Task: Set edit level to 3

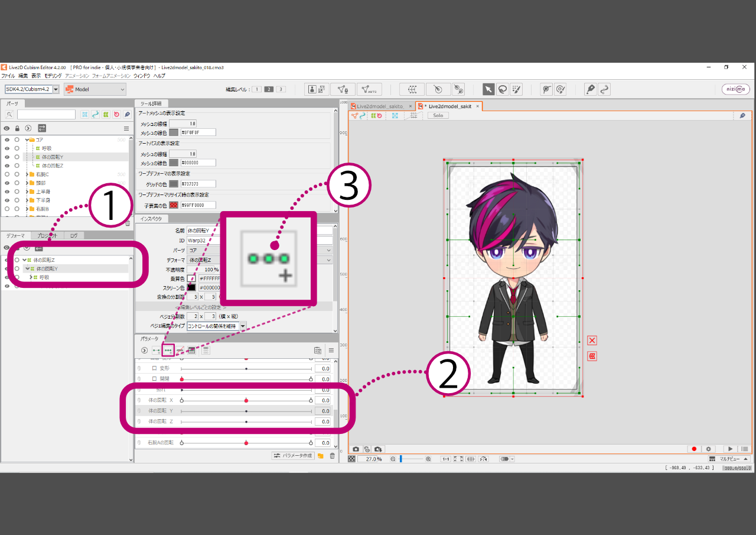Action: pyautogui.click(x=281, y=89)
